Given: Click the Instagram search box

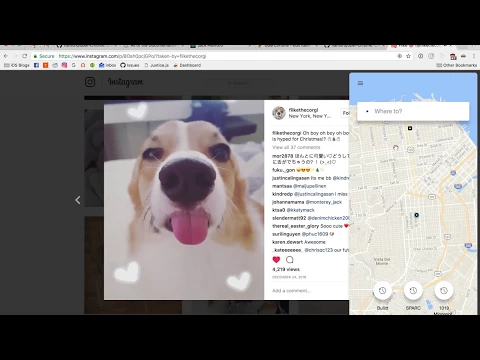Looking at the screenshot, I should pos(239,83).
